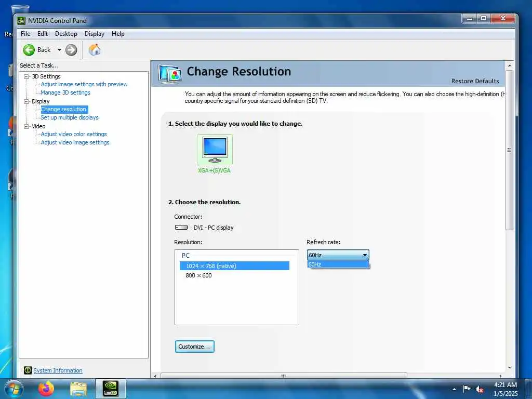Click the muted volume tray icon
The image size is (532, 399).
(x=480, y=389)
